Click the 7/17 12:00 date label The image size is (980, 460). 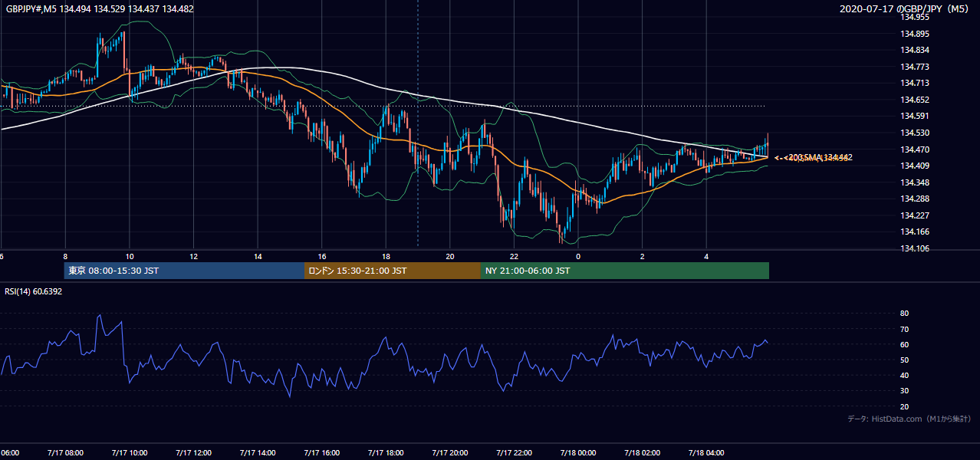click(193, 452)
